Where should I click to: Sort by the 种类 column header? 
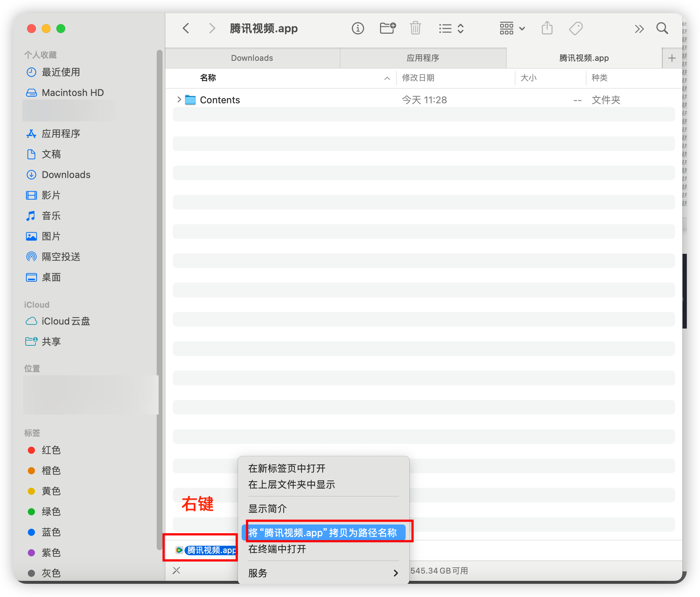point(599,78)
